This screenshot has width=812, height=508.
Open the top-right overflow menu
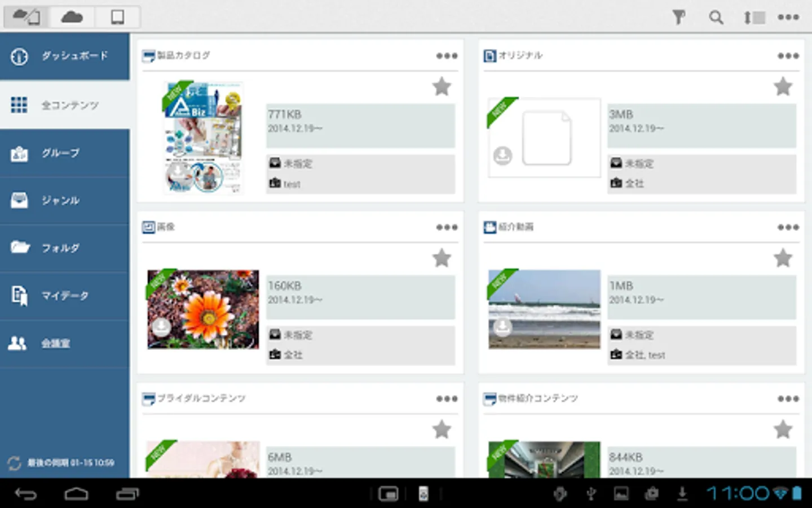point(788,17)
